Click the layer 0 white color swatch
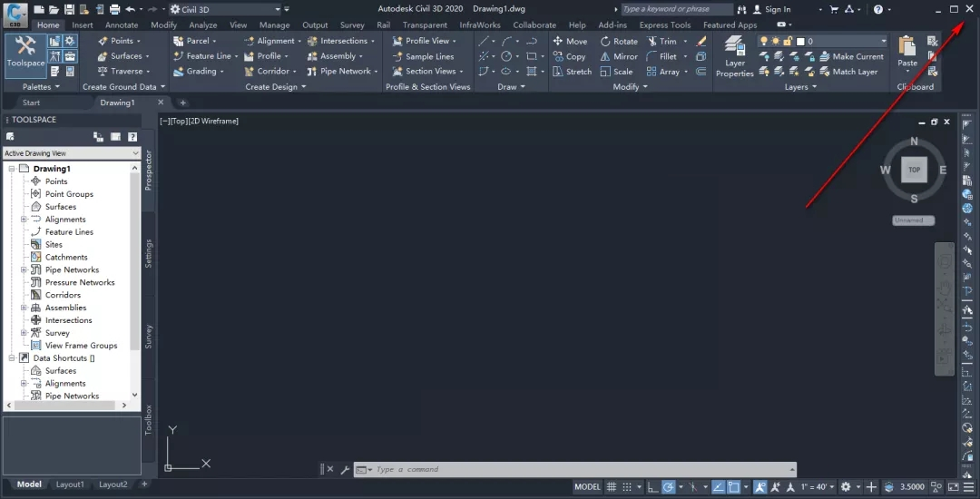 800,41
